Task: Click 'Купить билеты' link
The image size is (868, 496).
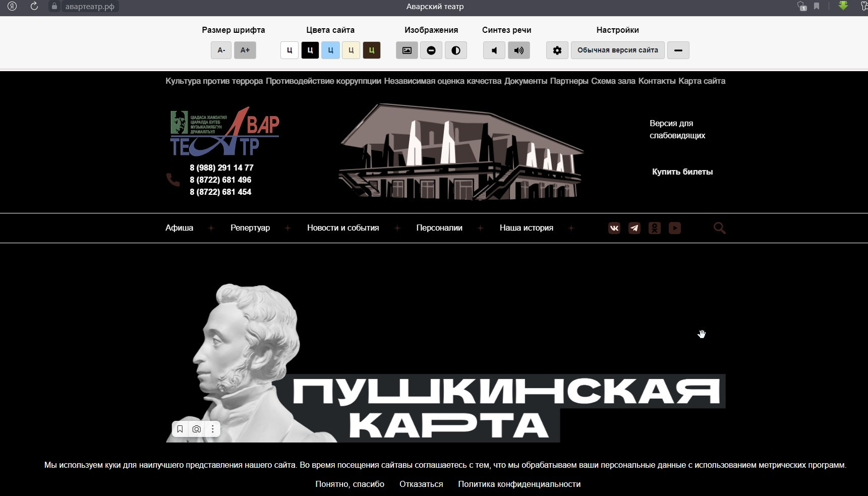Action: (x=682, y=172)
